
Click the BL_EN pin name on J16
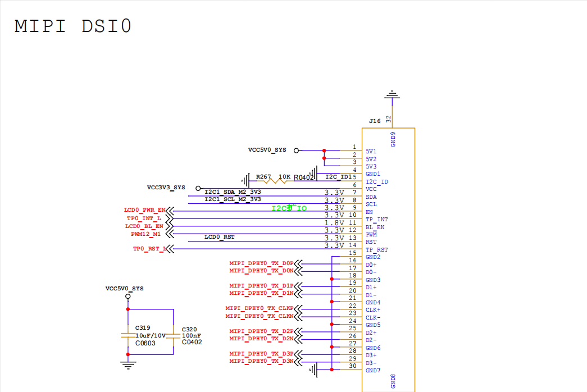coord(375,227)
